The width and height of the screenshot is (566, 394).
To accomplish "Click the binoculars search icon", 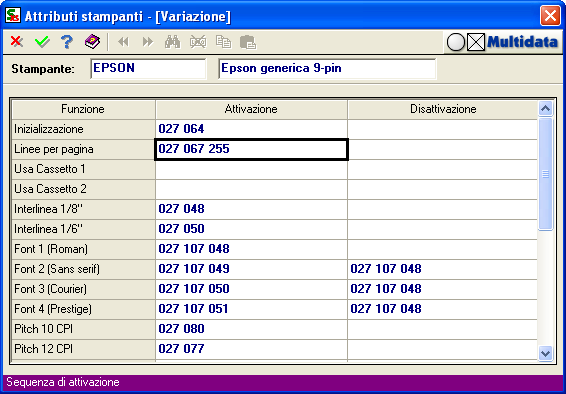I will point(173,42).
